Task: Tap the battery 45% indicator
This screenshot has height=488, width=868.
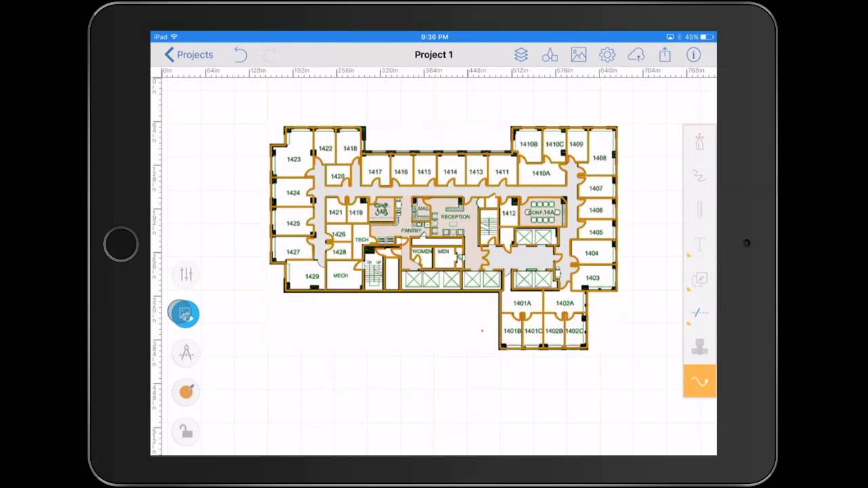Action: pos(699,37)
